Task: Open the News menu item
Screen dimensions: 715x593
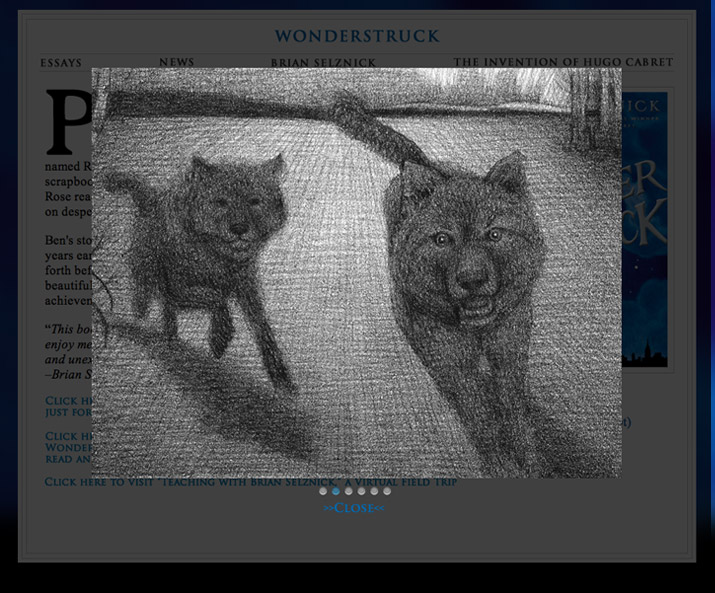Action: tap(177, 62)
